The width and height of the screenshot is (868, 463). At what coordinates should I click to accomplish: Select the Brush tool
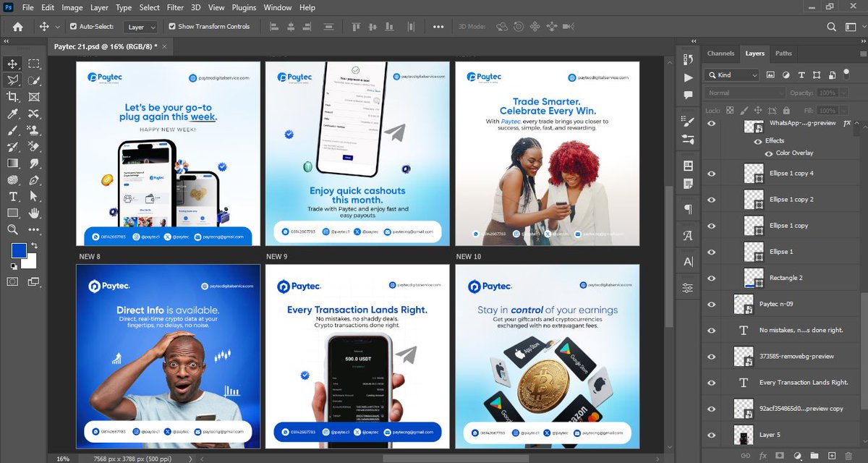(x=13, y=130)
